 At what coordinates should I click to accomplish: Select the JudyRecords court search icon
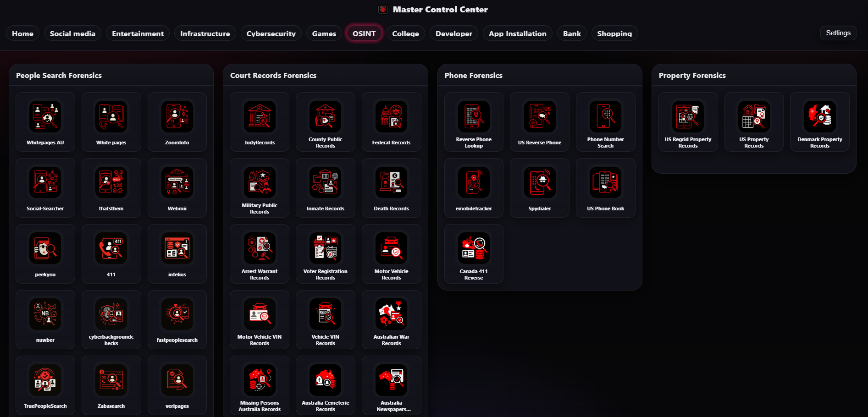tap(260, 121)
